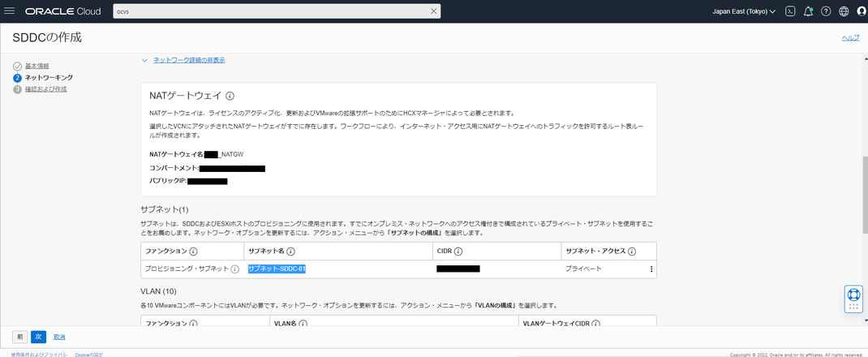Go to the 基本情報 step

point(37,66)
